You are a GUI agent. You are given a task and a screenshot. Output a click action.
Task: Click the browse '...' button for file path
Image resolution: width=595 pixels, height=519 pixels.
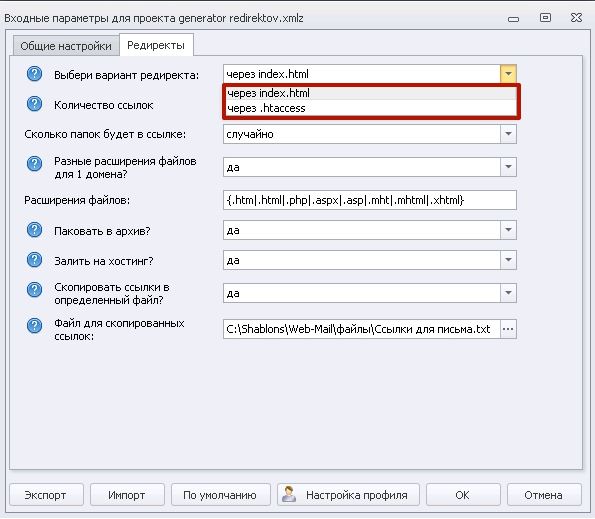pyautogui.click(x=508, y=329)
